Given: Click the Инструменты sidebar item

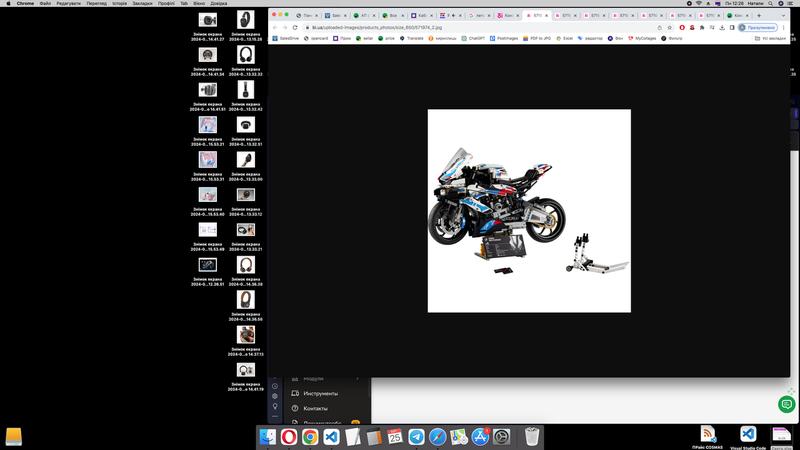Looking at the screenshot, I should pos(320,393).
